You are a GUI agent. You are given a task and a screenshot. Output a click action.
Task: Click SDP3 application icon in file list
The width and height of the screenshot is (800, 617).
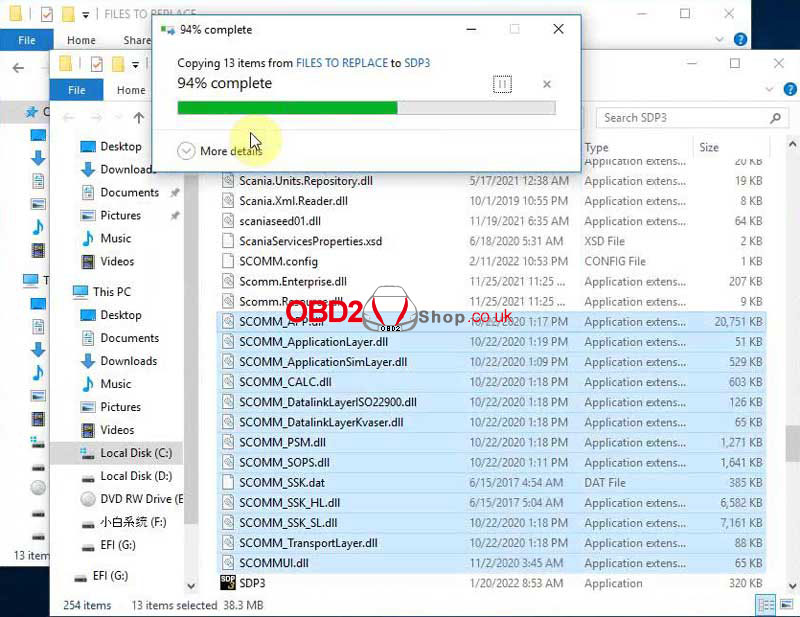[228, 583]
